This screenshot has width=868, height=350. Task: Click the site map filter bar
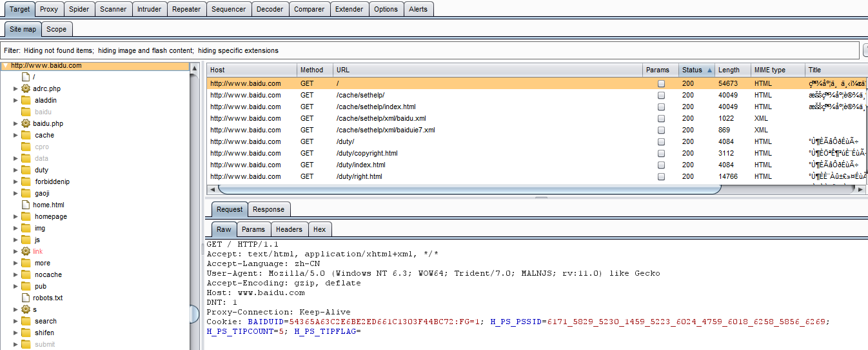click(x=430, y=50)
